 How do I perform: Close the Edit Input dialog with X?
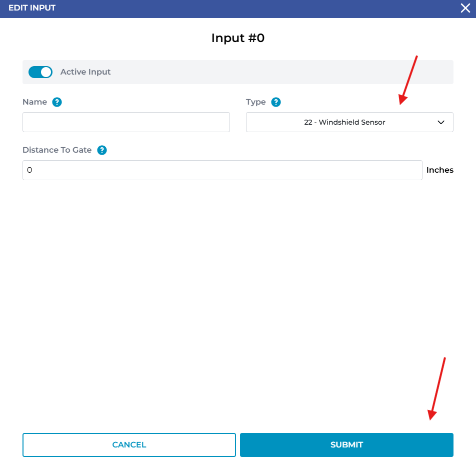coord(465,8)
